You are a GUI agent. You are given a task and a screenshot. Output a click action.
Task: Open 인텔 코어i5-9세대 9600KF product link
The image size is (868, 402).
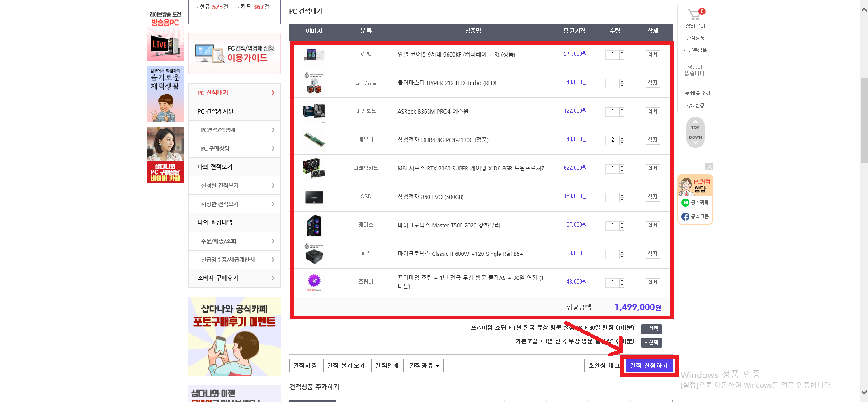[x=457, y=55]
